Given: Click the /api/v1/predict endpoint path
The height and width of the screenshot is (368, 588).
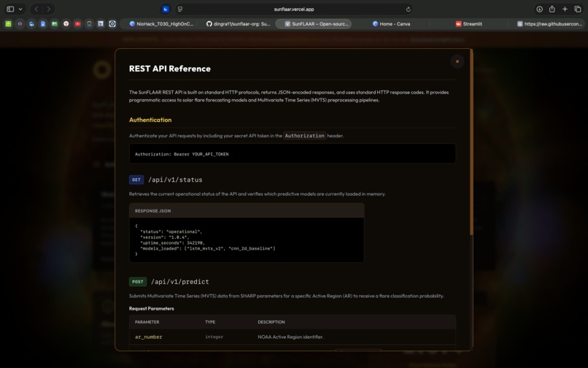Looking at the screenshot, I should pos(180,282).
